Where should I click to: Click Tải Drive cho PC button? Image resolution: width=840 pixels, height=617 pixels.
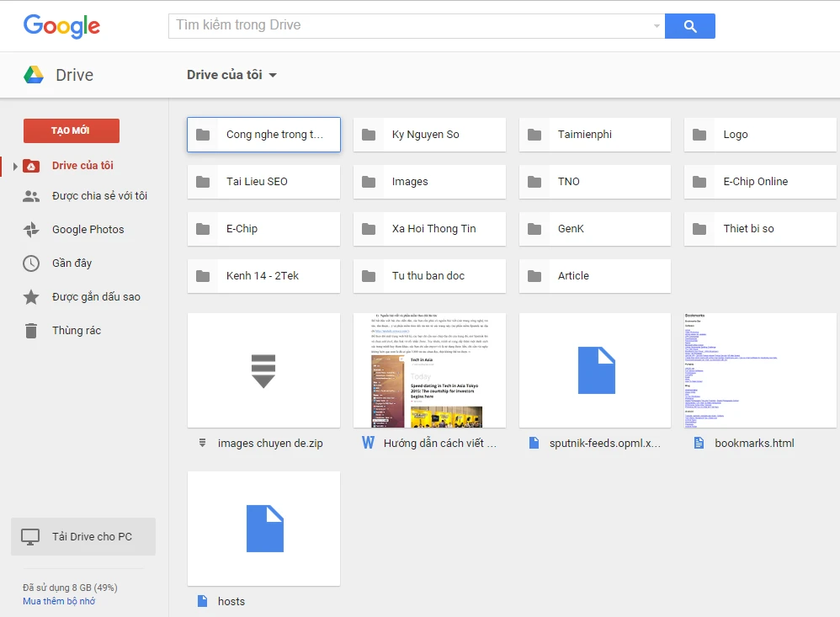click(x=83, y=537)
